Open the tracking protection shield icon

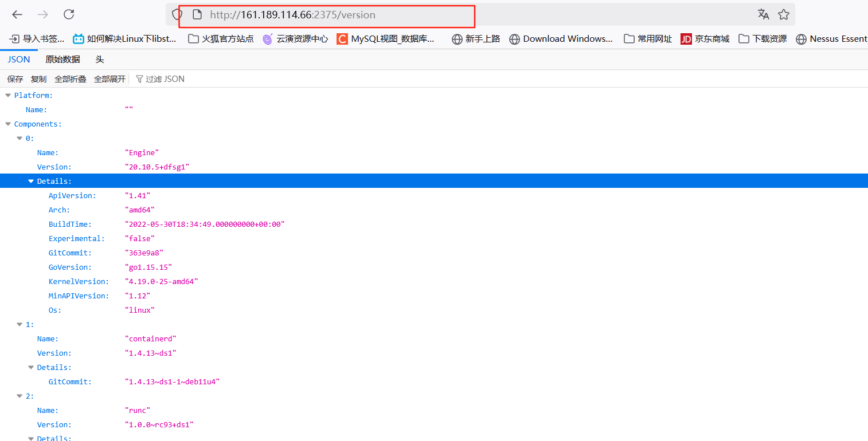coord(177,15)
